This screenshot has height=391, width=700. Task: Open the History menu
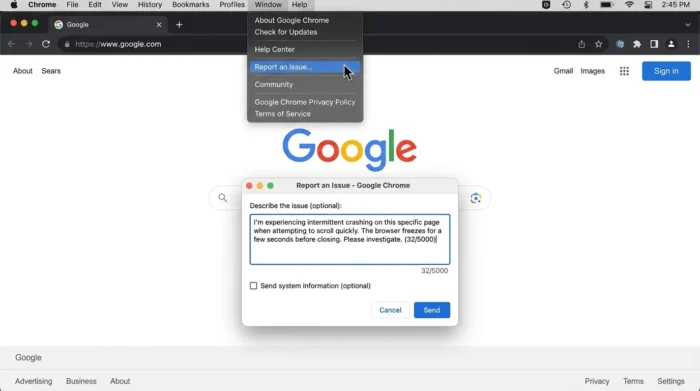click(x=150, y=5)
